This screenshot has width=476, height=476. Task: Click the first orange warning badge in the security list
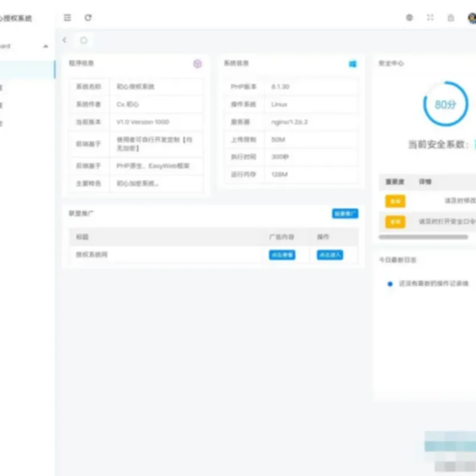coord(395,201)
